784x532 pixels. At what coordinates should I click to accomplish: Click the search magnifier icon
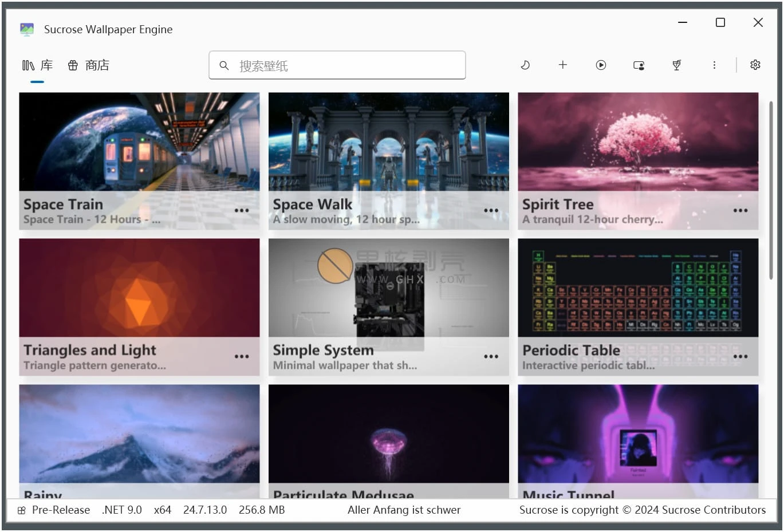point(224,66)
